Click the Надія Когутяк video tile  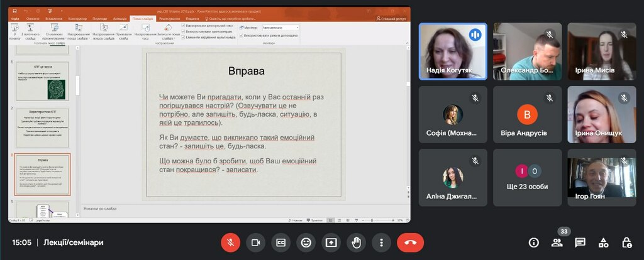(453, 51)
